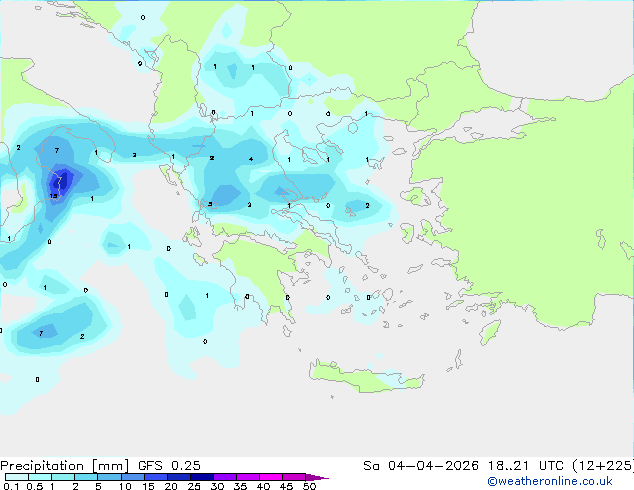Click the 15–20 mm legend color swatch

pos(155,477)
